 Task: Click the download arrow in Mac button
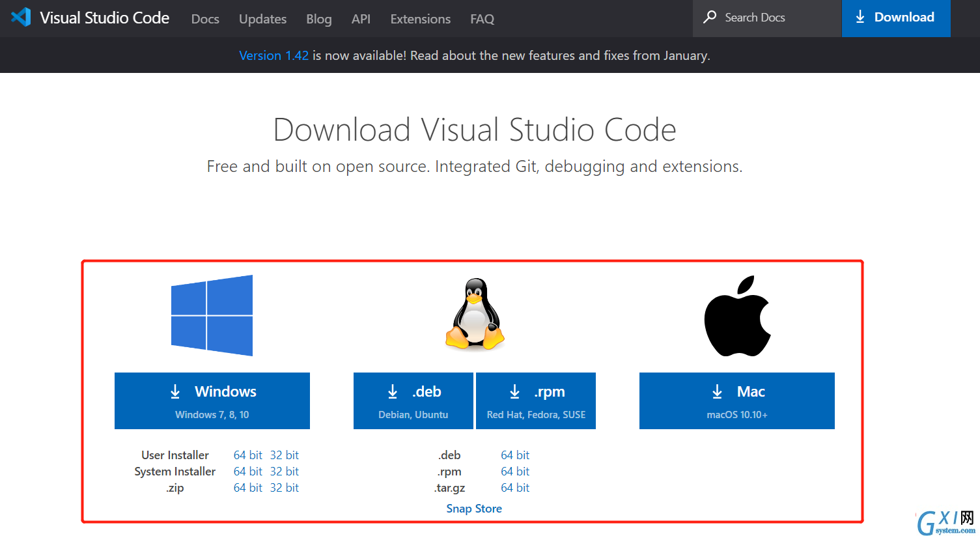tap(717, 391)
